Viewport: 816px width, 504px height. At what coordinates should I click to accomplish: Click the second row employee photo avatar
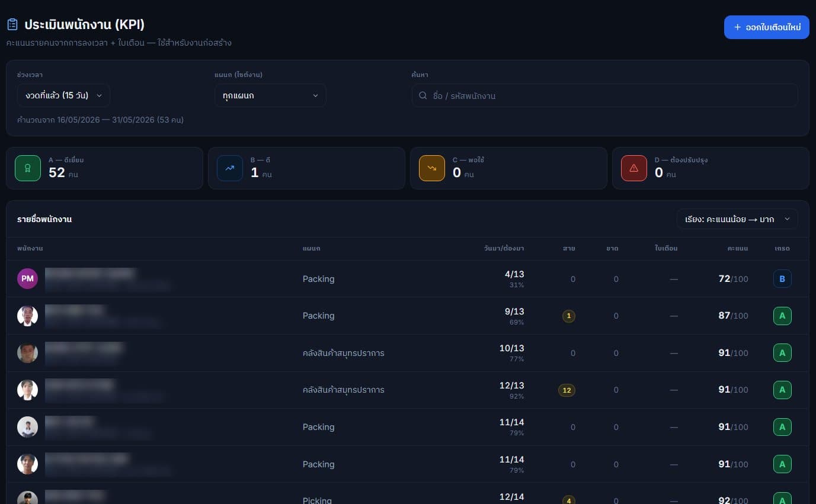pyautogui.click(x=27, y=316)
